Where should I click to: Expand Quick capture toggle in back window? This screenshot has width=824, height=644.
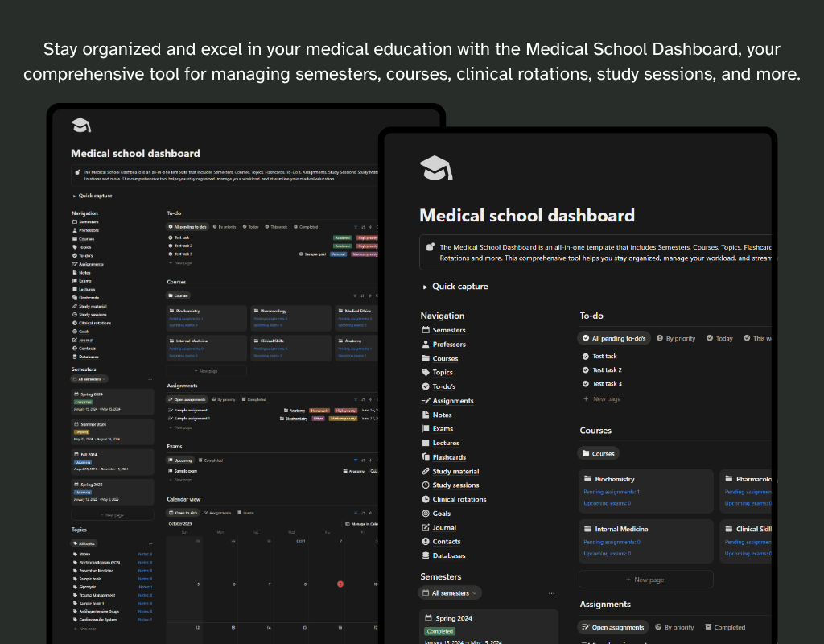pyautogui.click(x=75, y=196)
